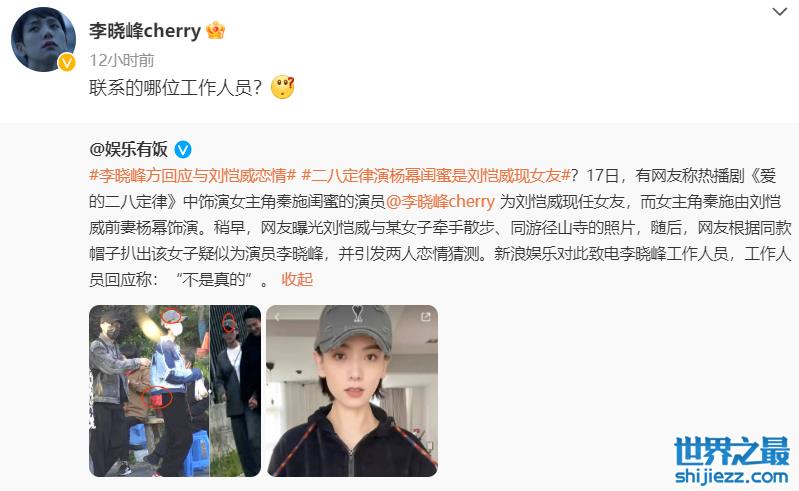Open hashtag #二八定律演杨幂闺蜜是刘恺威现女友#
Image resolution: width=799 pixels, height=491 pixels.
(436, 176)
